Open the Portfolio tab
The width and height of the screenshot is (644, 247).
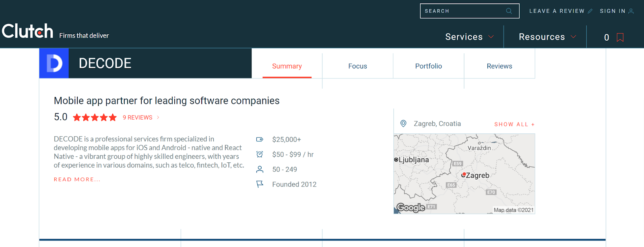(x=428, y=66)
